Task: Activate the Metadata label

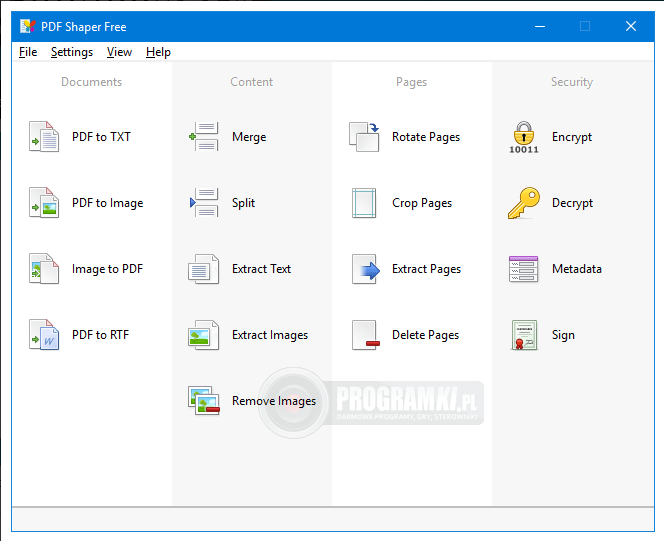Action: (577, 269)
